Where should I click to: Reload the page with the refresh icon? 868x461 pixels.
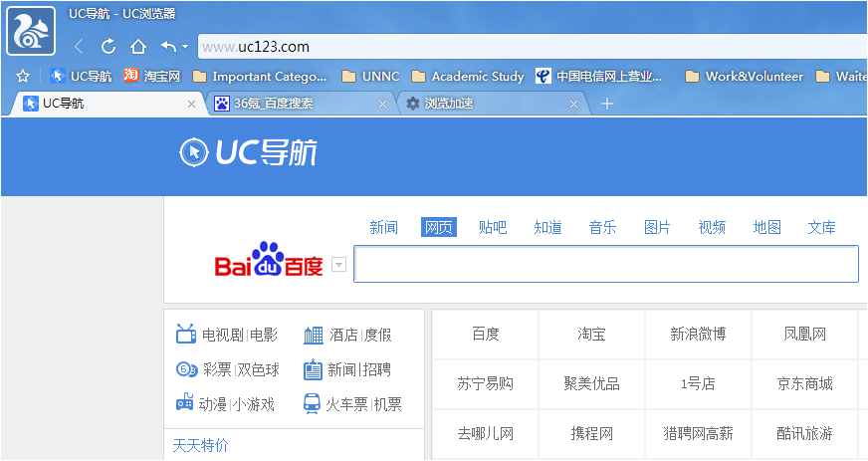pyautogui.click(x=108, y=47)
